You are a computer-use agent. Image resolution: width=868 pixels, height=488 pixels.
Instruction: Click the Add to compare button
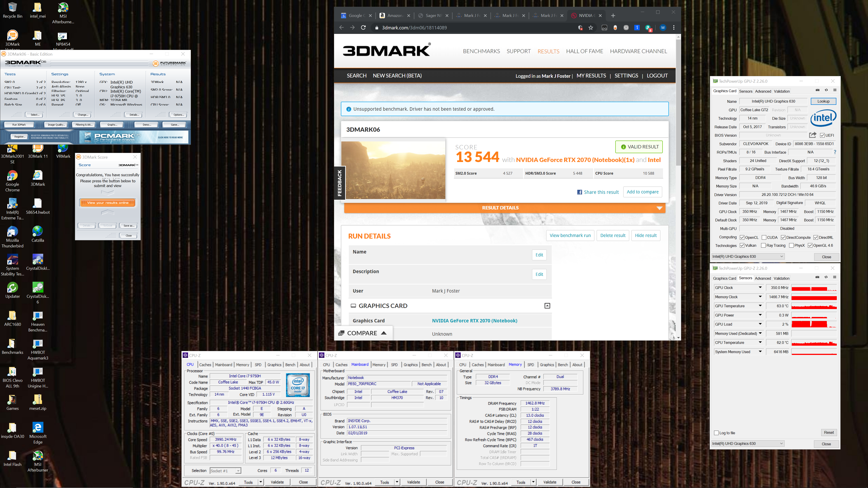642,192
